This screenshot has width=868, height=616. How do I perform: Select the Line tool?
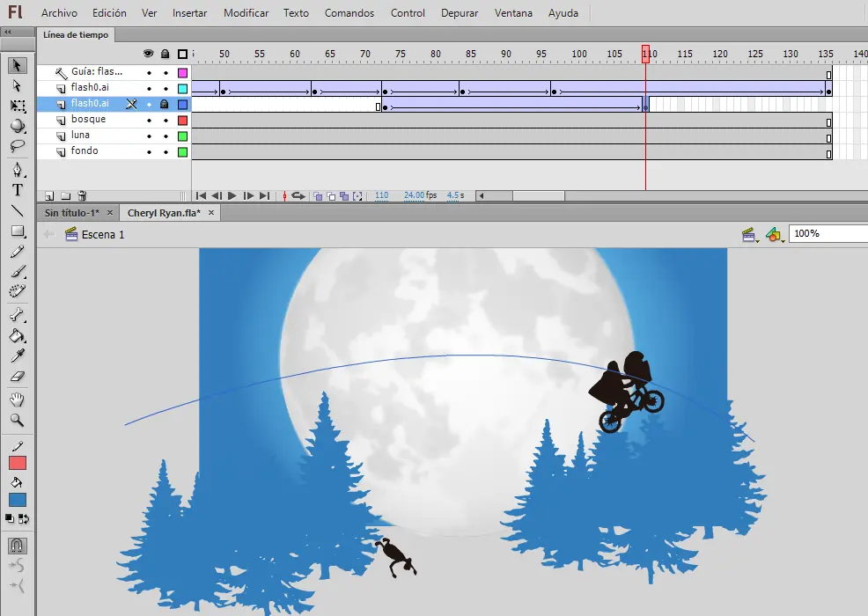17,210
